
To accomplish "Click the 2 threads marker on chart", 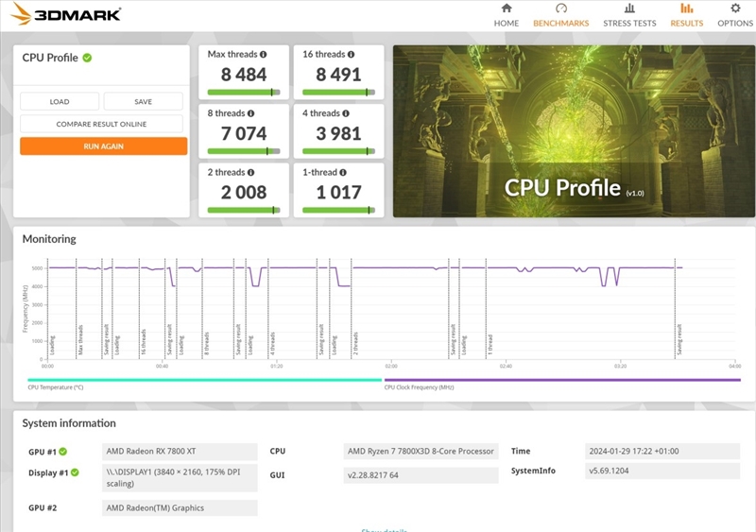I will click(355, 343).
